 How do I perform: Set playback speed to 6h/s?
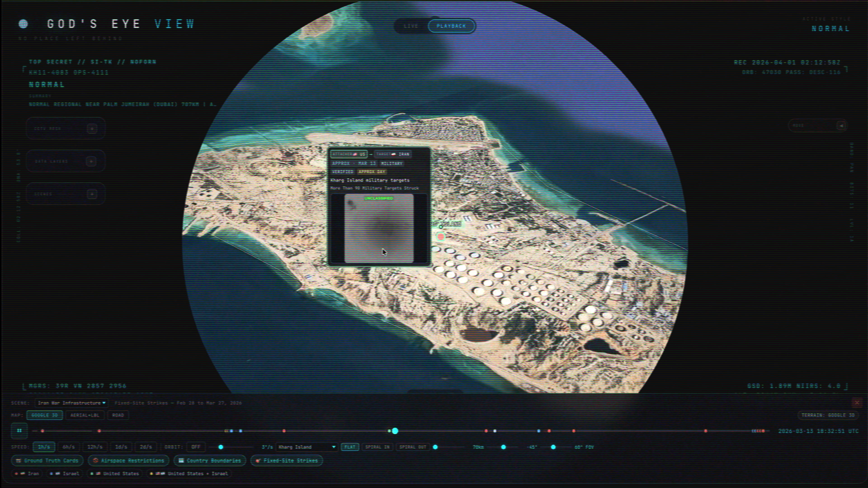pyautogui.click(x=68, y=447)
